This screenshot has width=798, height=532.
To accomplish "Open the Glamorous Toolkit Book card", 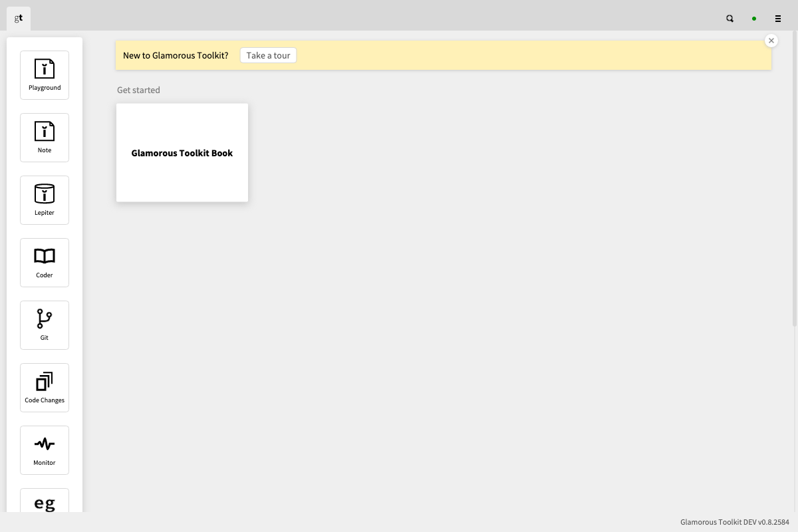I will tap(182, 152).
